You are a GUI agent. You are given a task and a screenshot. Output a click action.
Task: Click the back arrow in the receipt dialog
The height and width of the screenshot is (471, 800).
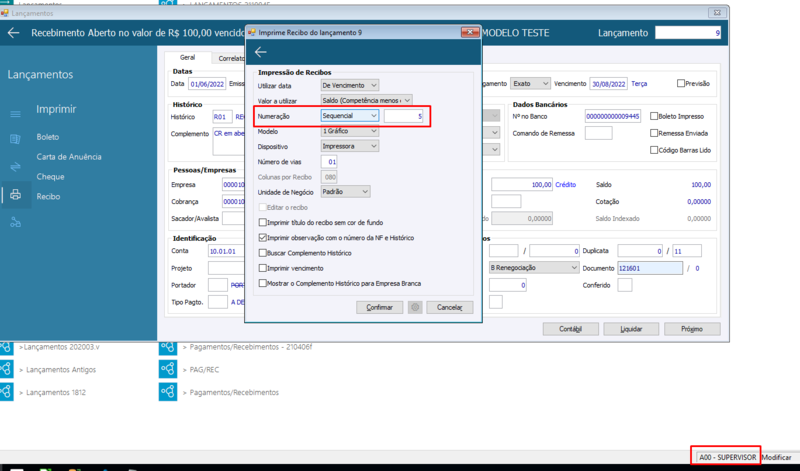pos(261,52)
